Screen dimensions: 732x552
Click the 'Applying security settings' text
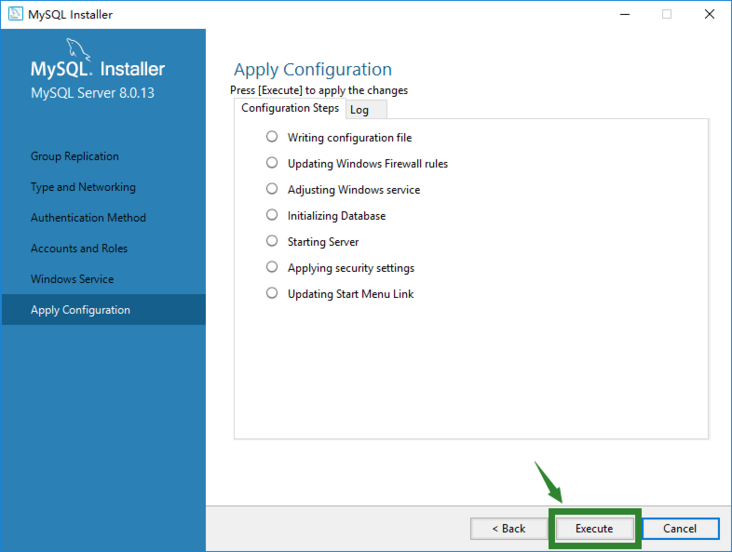[351, 268]
